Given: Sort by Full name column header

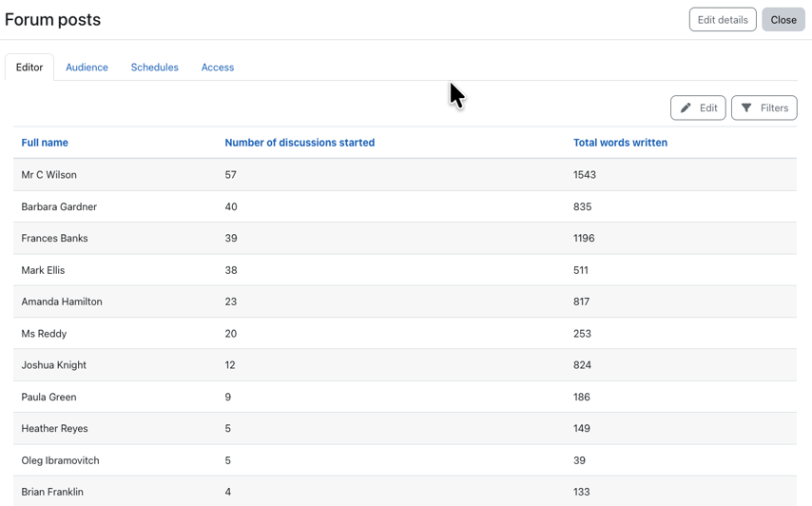Looking at the screenshot, I should coord(45,143).
